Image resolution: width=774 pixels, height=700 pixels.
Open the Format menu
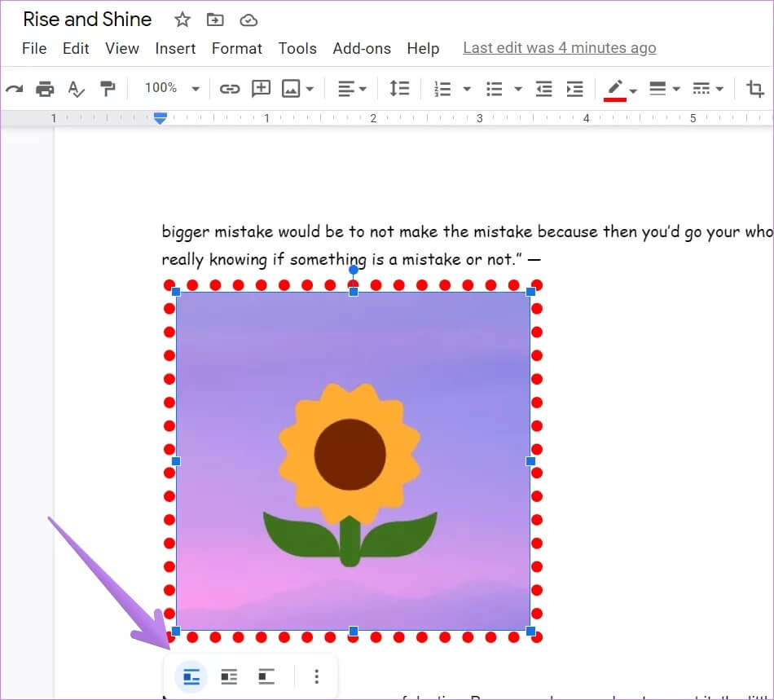click(236, 49)
